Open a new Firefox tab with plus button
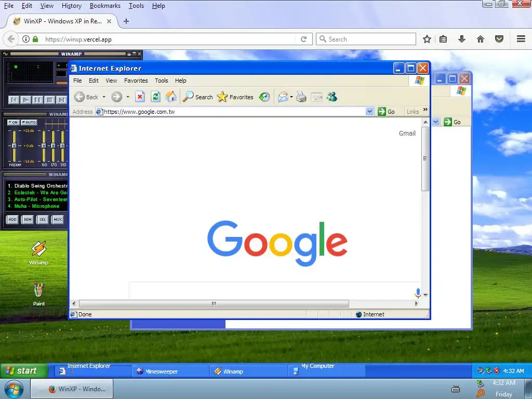Image resolution: width=532 pixels, height=399 pixels. pos(126,21)
